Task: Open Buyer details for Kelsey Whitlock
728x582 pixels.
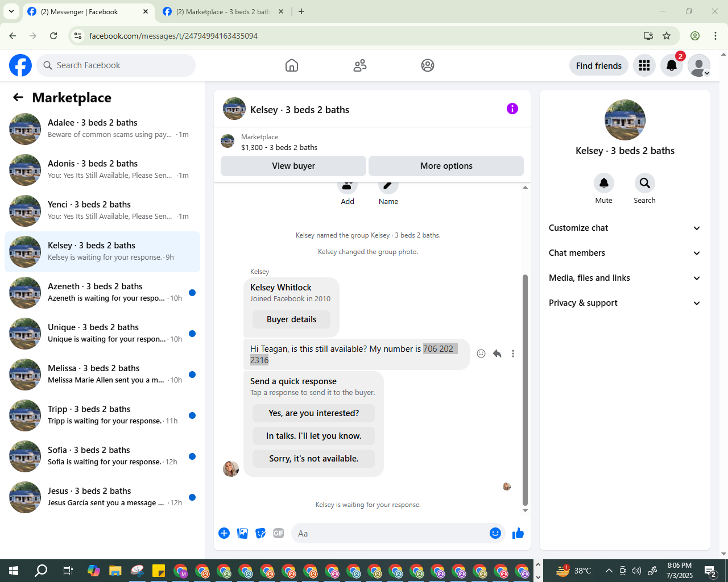Action: point(291,319)
